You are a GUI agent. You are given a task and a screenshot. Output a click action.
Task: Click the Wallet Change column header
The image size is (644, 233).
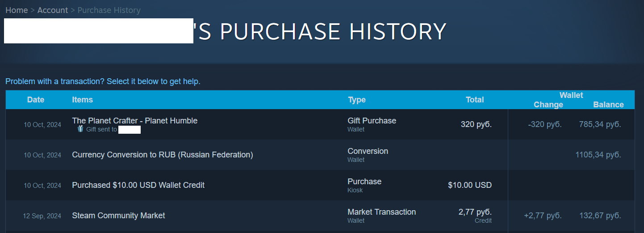coord(548,105)
